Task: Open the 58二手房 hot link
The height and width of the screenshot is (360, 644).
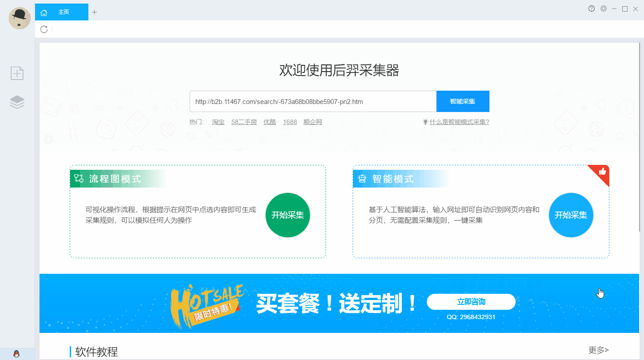Action: point(244,122)
